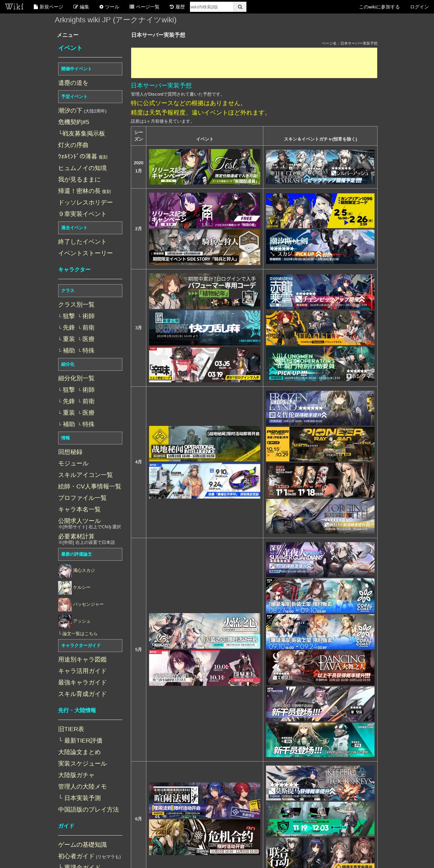Open the ページ一覧 menu
Viewport: 434px width, 868px height.
click(144, 7)
